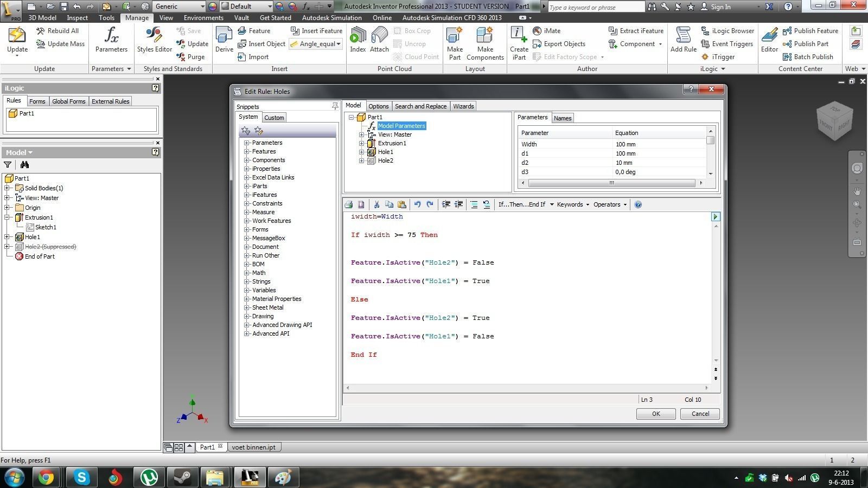
Task: Open the Content Center Editor
Action: pyautogui.click(x=769, y=41)
